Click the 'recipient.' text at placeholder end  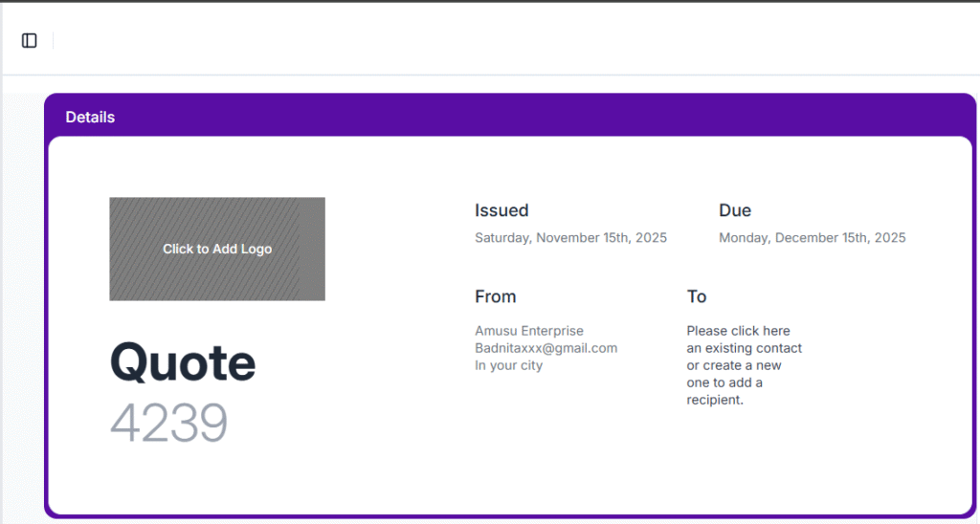[715, 400]
